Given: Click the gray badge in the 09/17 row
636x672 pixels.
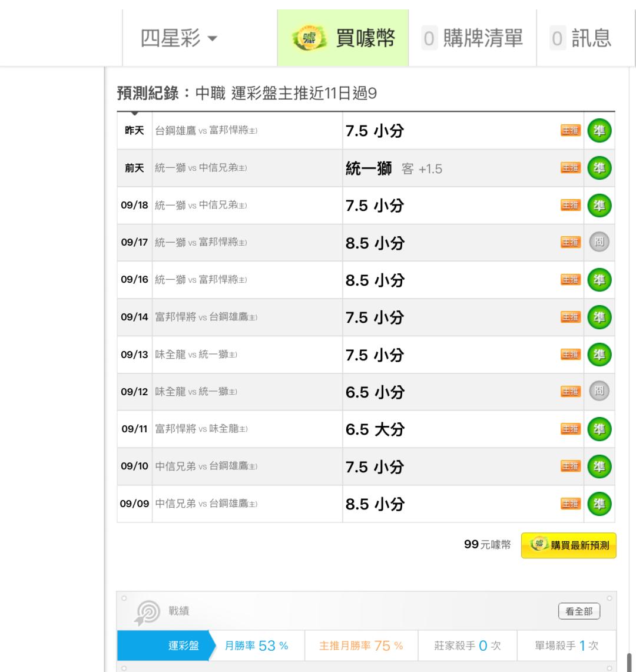Looking at the screenshot, I should click(599, 242).
